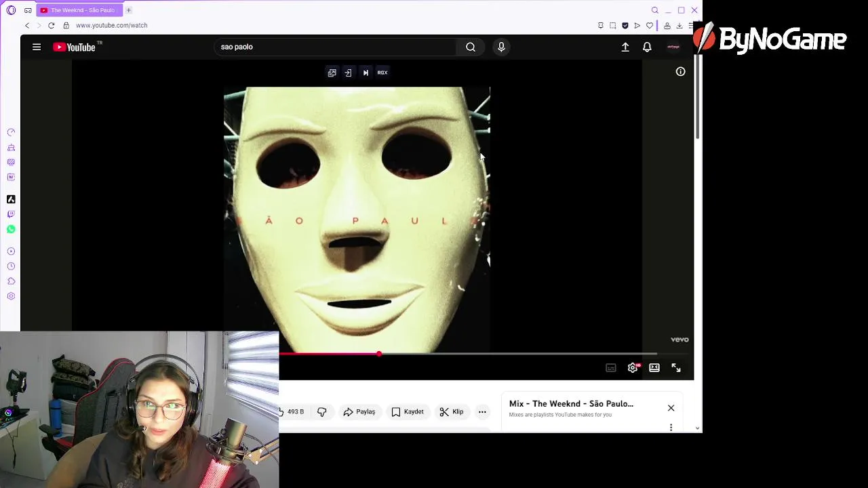Take a snapshot from the toolbar
The height and width of the screenshot is (488, 868).
click(x=612, y=25)
